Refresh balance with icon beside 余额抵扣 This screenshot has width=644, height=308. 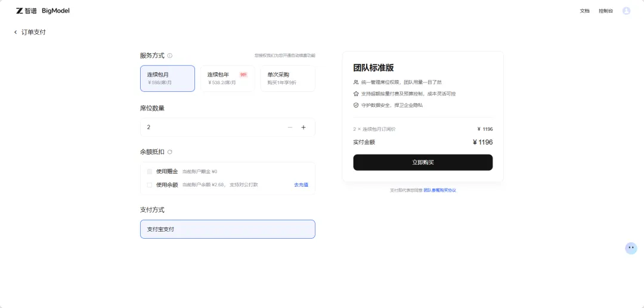tap(170, 152)
